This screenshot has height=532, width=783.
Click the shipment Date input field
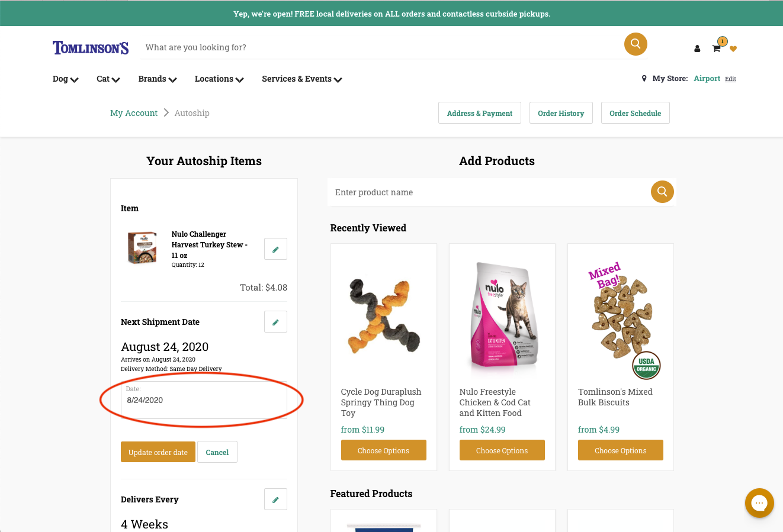pos(204,400)
